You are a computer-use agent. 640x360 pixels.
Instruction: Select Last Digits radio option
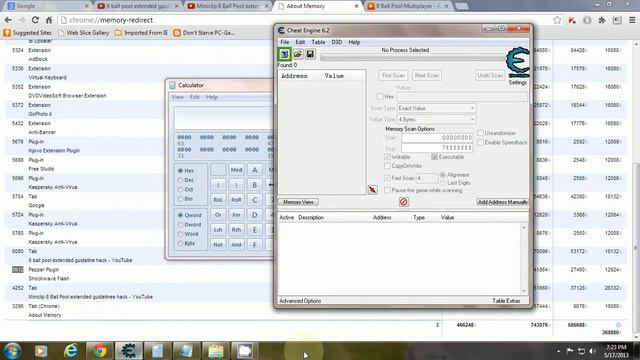pos(443,183)
